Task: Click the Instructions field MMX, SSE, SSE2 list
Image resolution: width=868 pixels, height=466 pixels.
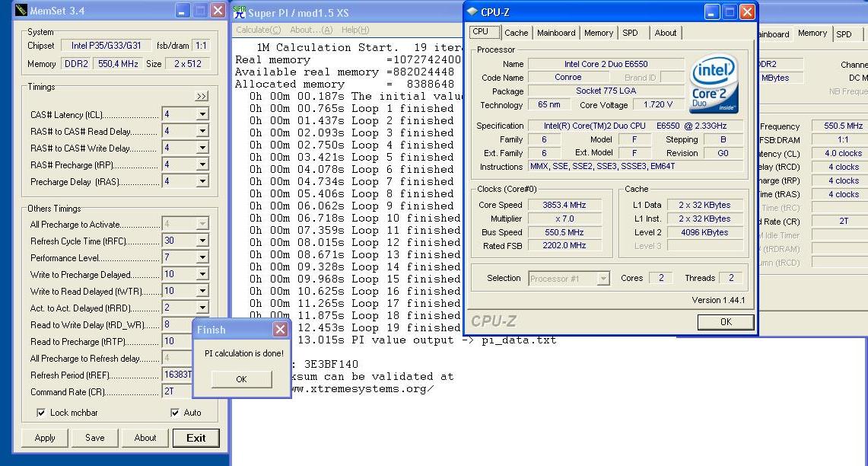Action: pyautogui.click(x=635, y=166)
